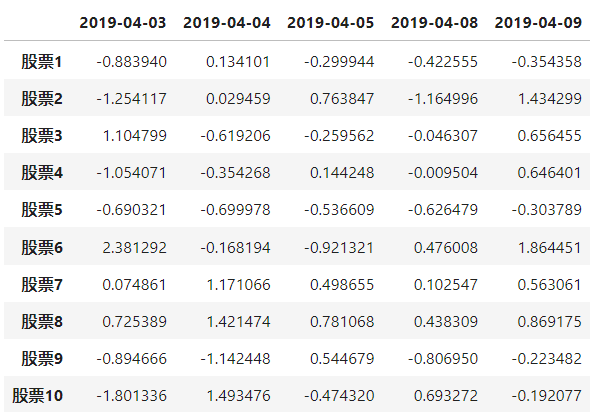Click the cell showing -0.009504

(443, 173)
